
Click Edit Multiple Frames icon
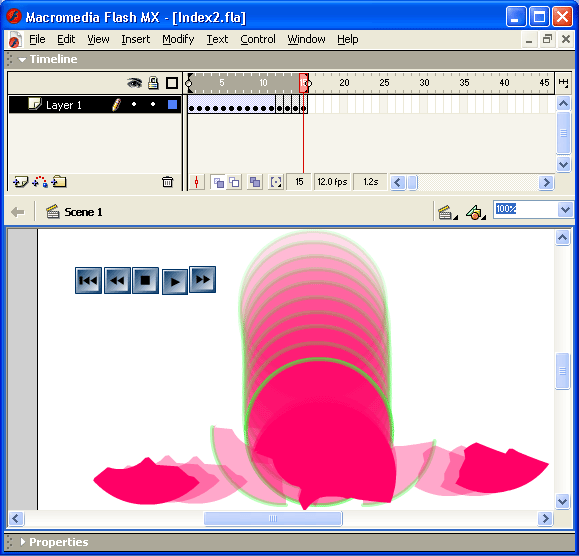(255, 182)
